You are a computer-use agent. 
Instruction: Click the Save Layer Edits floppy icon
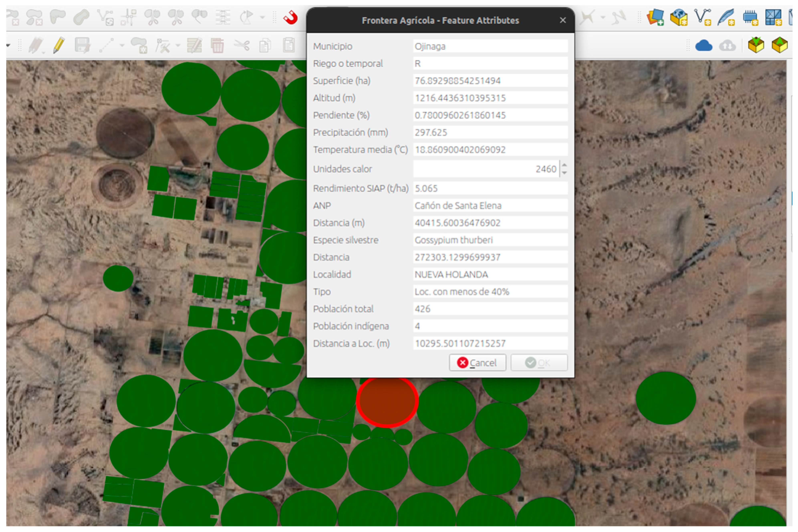coord(82,45)
